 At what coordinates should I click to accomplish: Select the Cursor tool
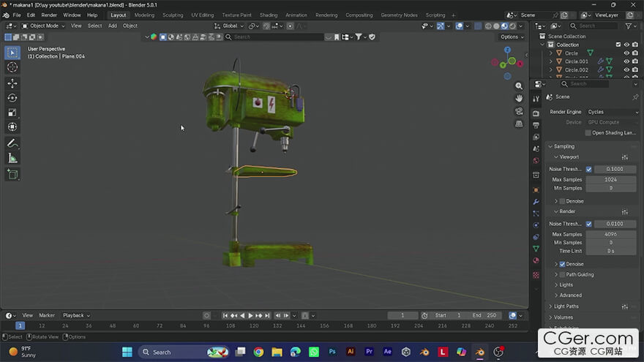tap(12, 67)
